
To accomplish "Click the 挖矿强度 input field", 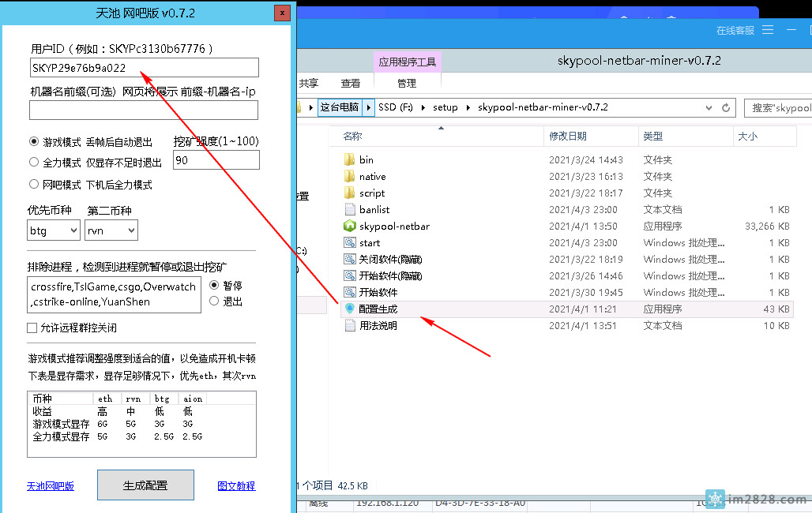I will pyautogui.click(x=216, y=160).
